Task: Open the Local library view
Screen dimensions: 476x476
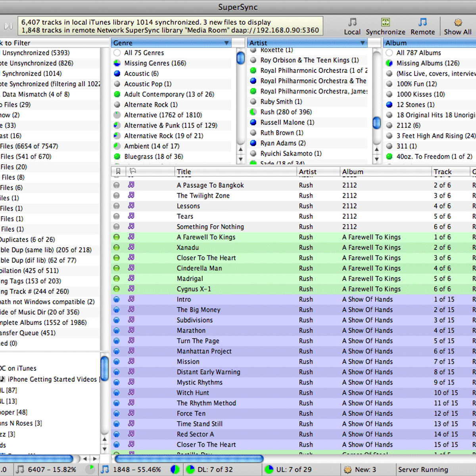Action: point(352,27)
